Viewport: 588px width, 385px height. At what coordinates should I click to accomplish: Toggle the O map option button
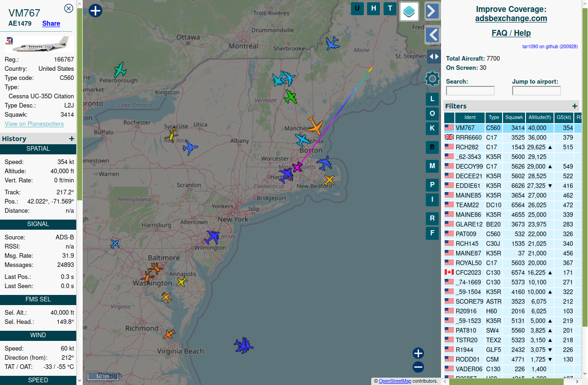pos(432,113)
